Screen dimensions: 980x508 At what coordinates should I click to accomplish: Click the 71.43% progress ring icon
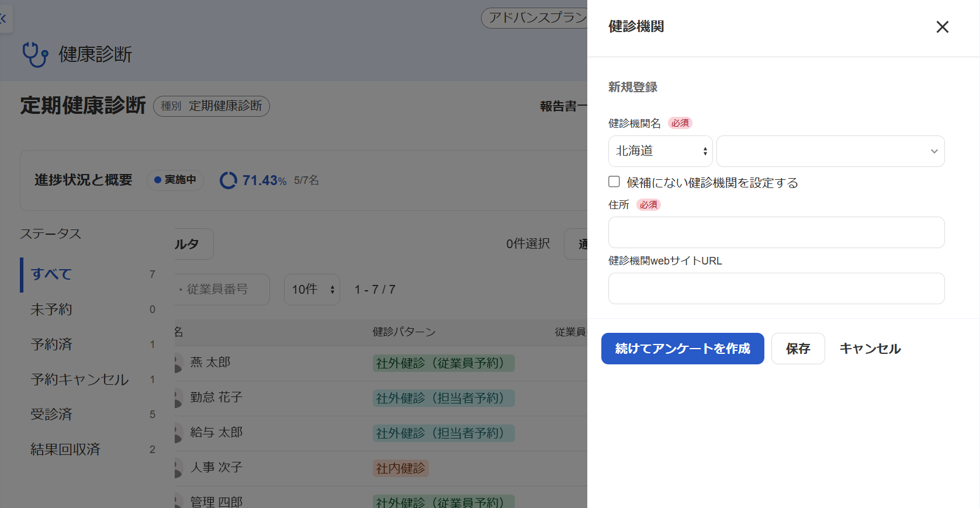228,180
